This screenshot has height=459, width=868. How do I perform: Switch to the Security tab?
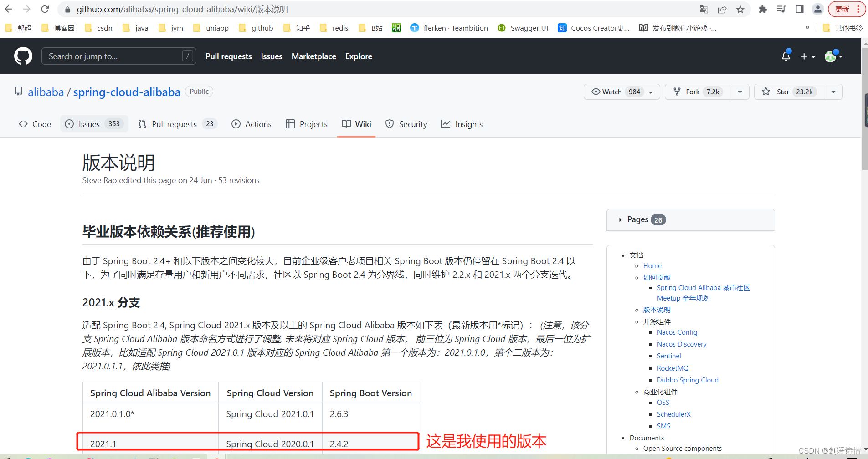tap(406, 124)
